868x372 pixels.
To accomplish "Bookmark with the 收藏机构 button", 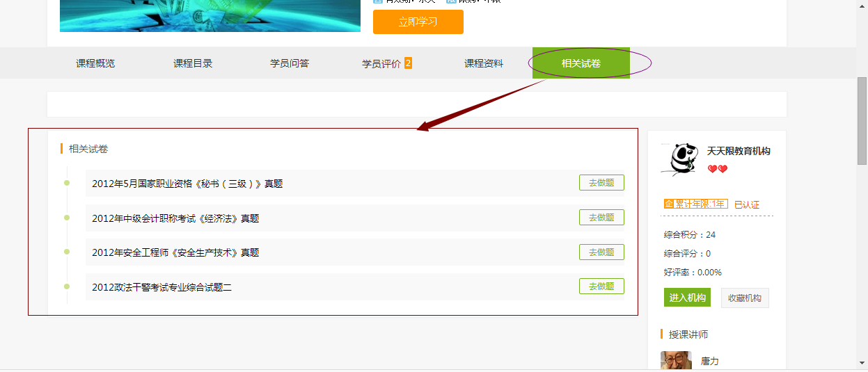I will pos(745,298).
